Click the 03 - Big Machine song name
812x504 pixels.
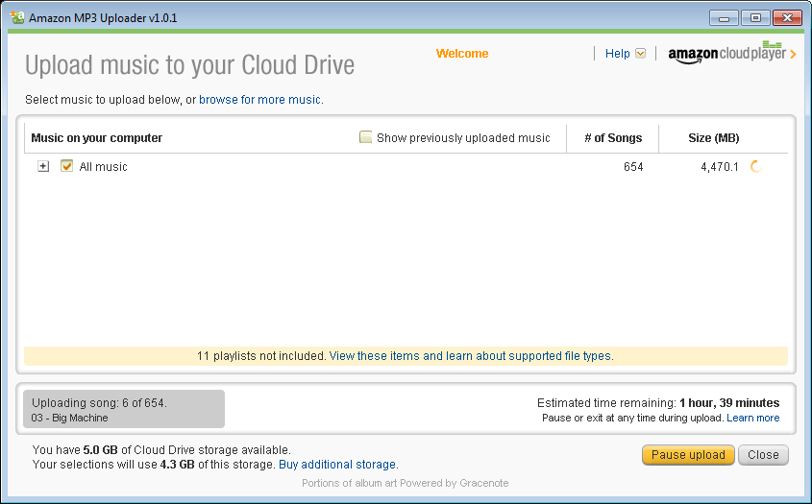click(69, 418)
